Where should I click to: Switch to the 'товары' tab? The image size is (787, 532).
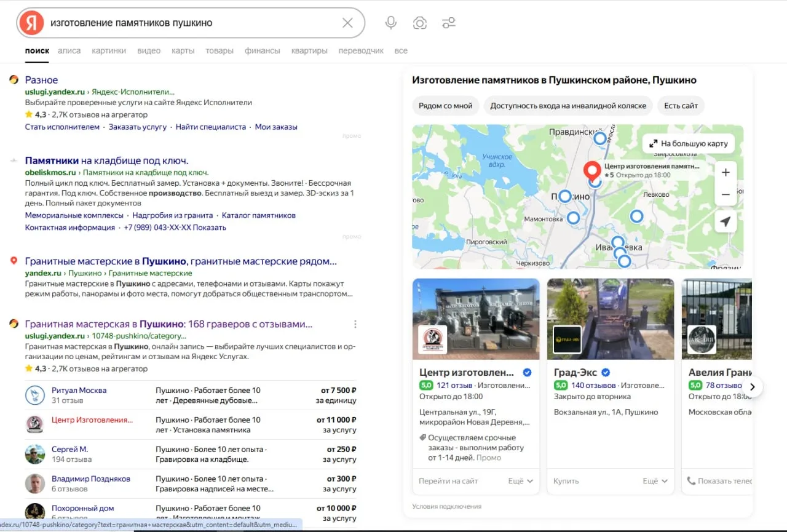click(x=219, y=50)
